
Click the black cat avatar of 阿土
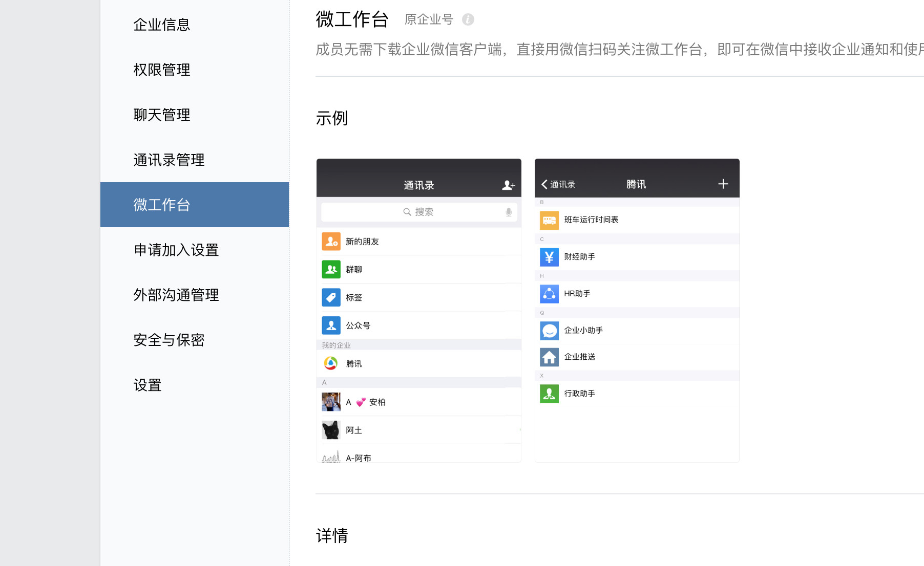coord(331,430)
